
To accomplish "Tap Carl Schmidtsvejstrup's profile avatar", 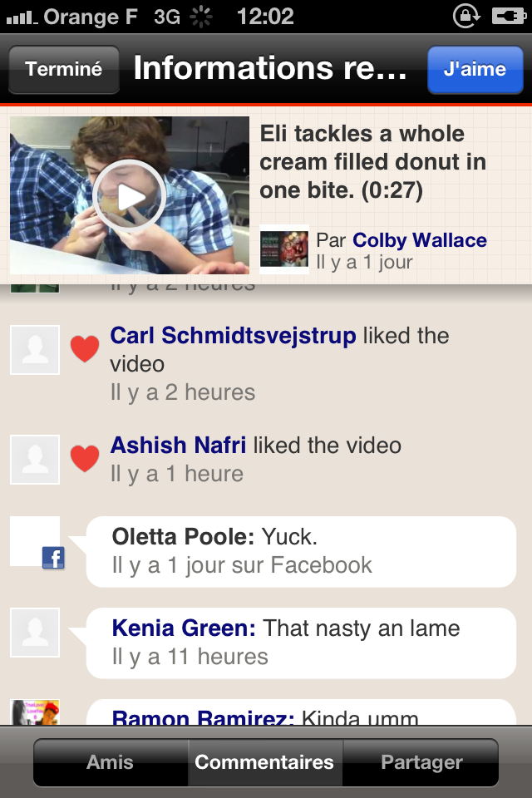I will (x=35, y=349).
